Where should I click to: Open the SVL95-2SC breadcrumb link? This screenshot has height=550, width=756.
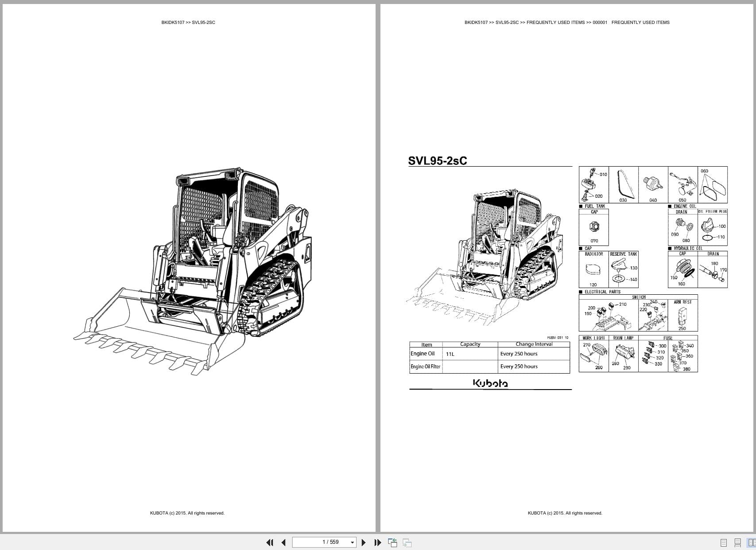pyautogui.click(x=507, y=22)
